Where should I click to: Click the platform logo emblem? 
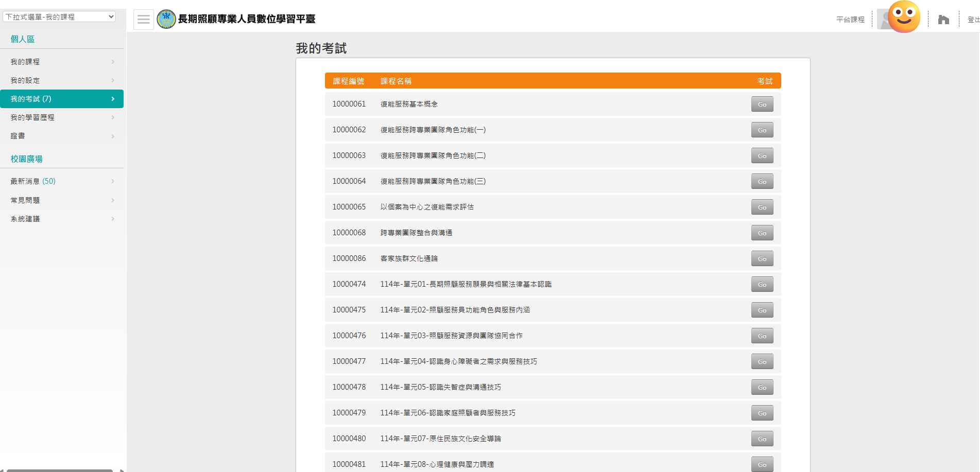pos(166,20)
